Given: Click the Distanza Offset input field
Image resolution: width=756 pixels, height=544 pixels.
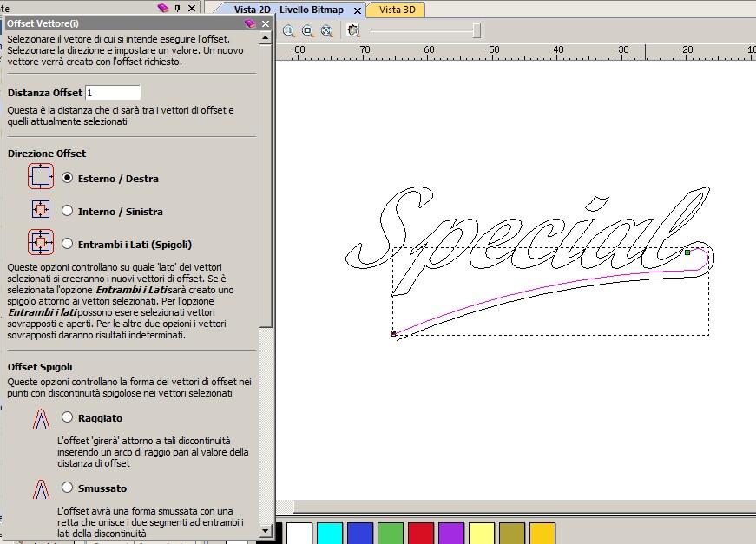Looking at the screenshot, I should [113, 93].
